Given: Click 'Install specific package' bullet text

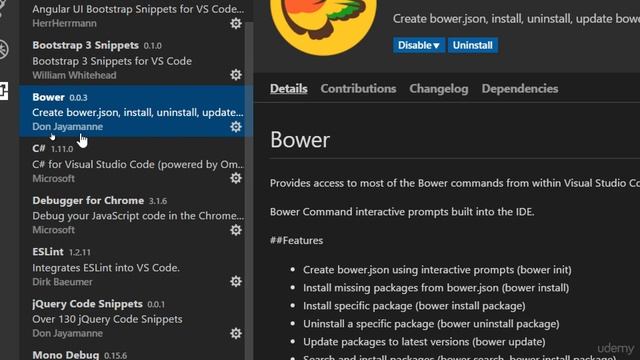Looking at the screenshot, I should click(x=414, y=306).
